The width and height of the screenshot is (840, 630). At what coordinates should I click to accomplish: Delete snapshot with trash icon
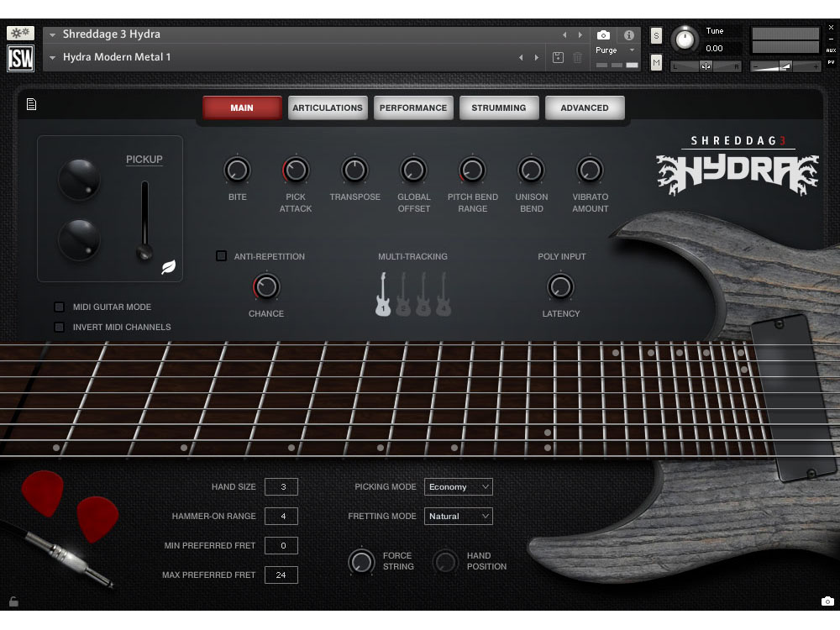(578, 57)
